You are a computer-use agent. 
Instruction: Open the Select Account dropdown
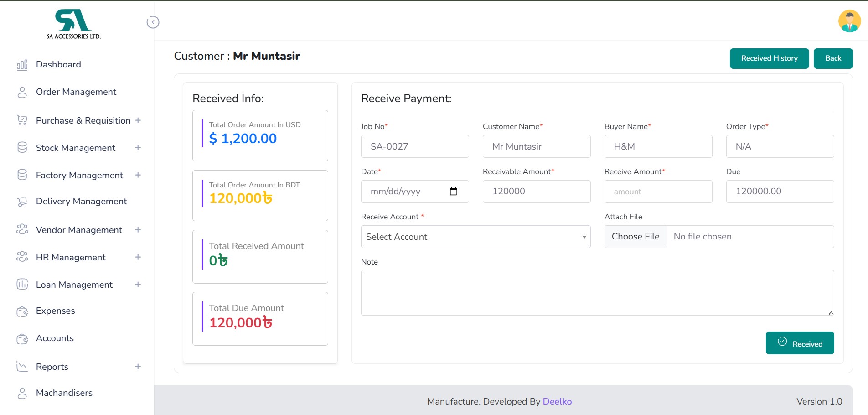[x=475, y=237]
